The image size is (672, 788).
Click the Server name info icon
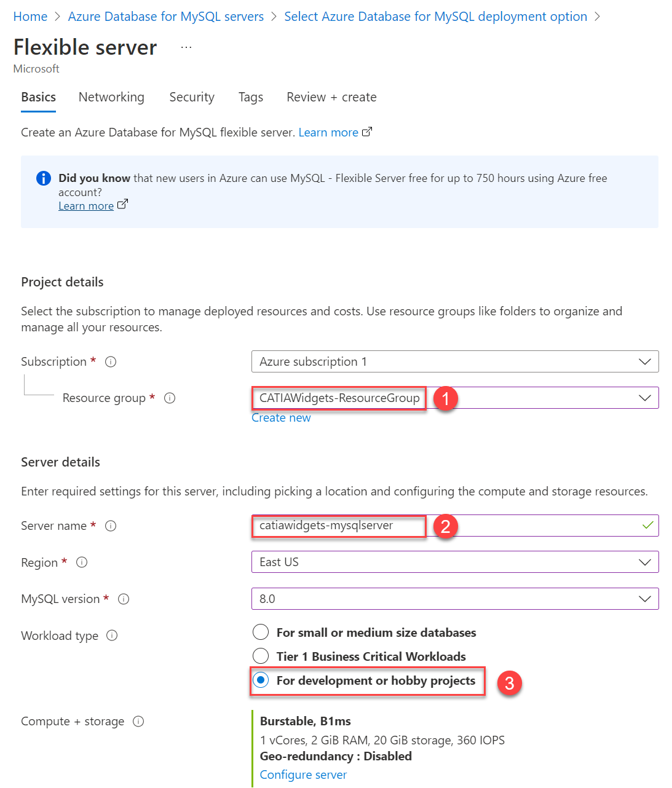(110, 526)
